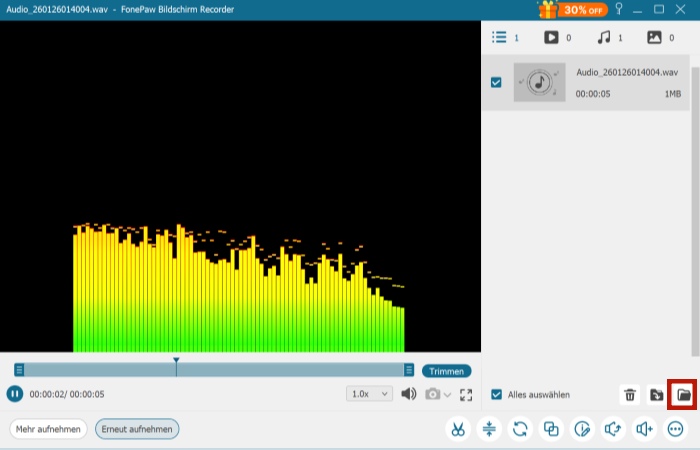This screenshot has height=450, width=700.
Task: Delete selected recording with trash icon
Action: (630, 395)
